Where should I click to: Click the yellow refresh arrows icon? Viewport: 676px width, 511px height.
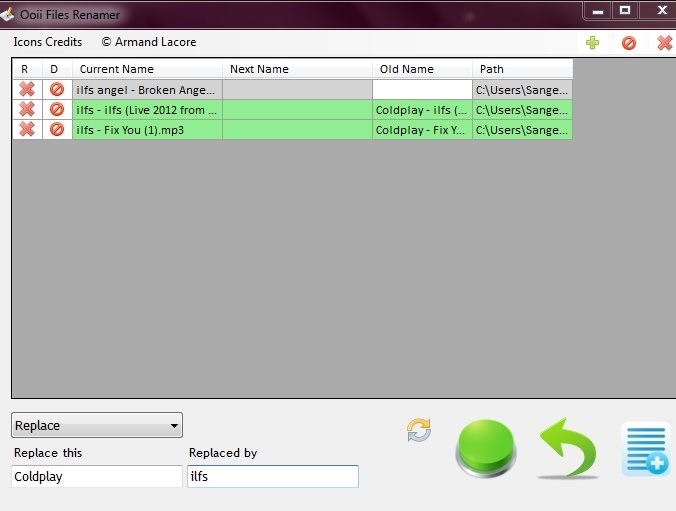pos(419,430)
